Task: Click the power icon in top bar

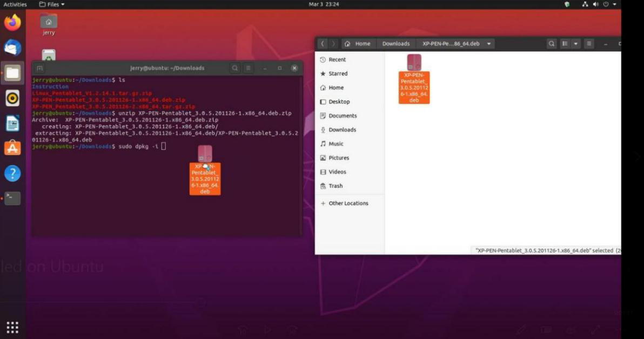Action: pos(606,4)
